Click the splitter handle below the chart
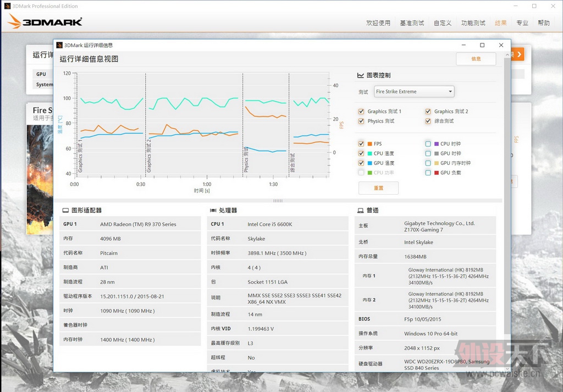 (x=278, y=201)
